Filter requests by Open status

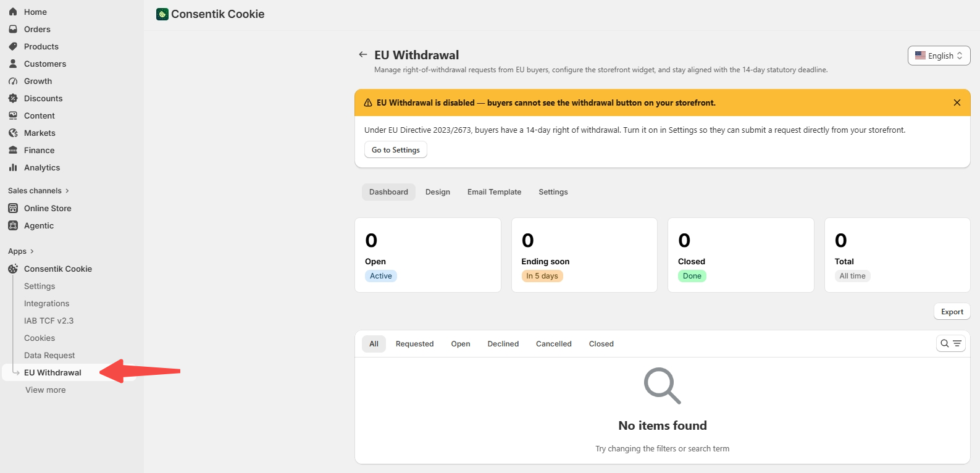tap(461, 344)
